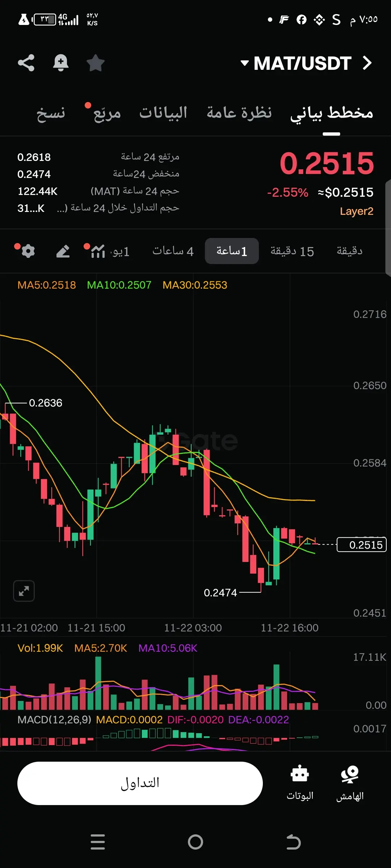Select the 1ساعة timeframe
Screen dimensions: 391x868
tap(232, 251)
